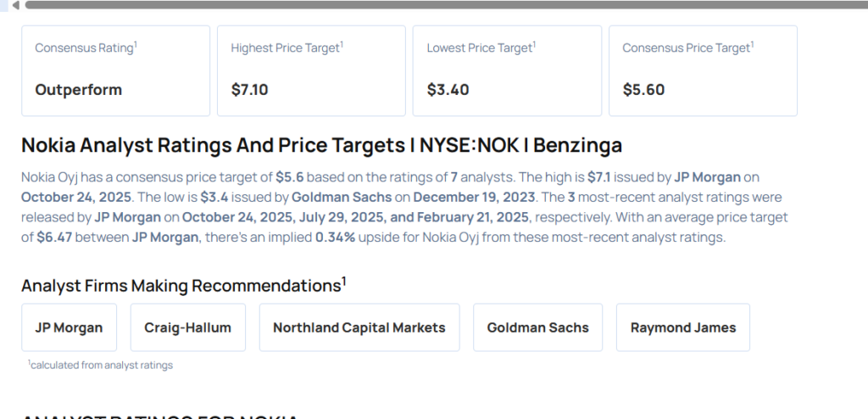
Task: Click the scrollbar left arrow
Action: (15, 6)
